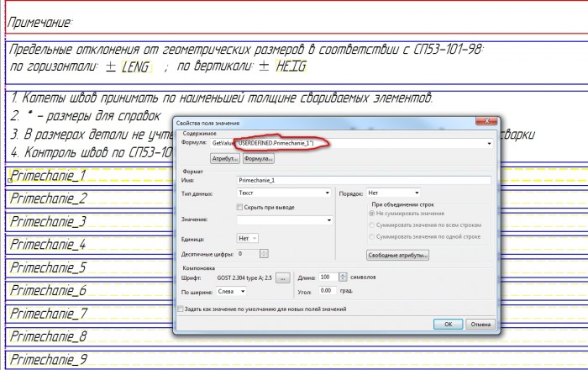Select the Primechanie_2 field in template
588x370 pixels.
tap(49, 198)
